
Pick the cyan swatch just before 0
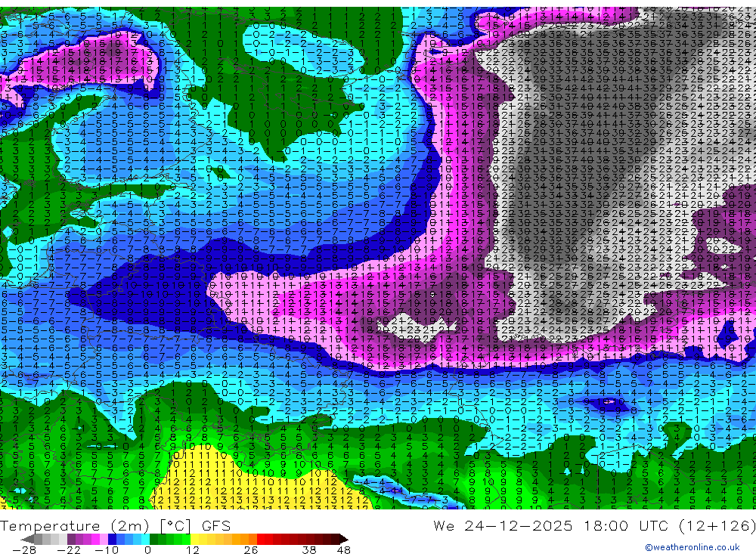point(145,540)
